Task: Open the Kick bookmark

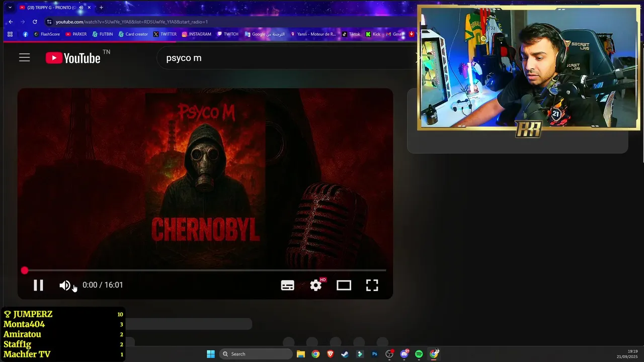Action: pyautogui.click(x=373, y=34)
